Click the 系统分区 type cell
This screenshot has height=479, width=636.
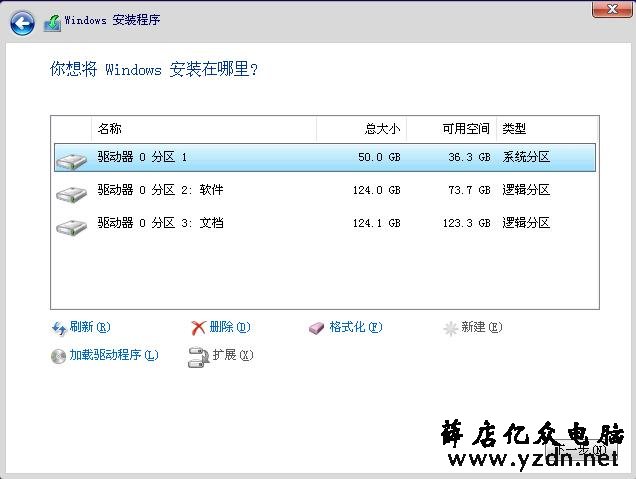click(526, 157)
